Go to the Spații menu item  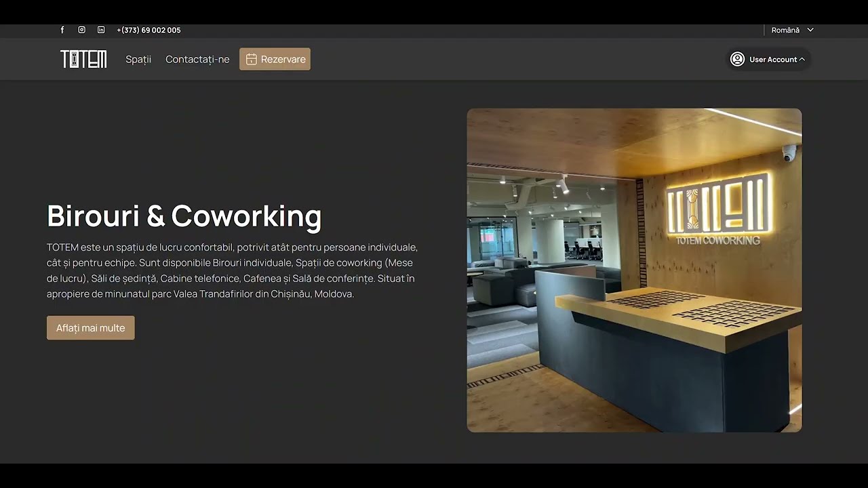(138, 59)
